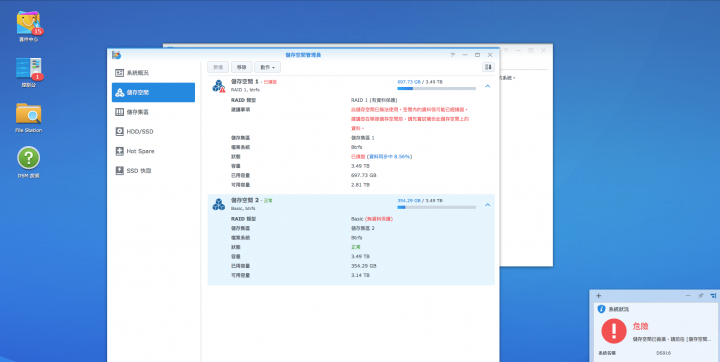Screen dimensions: 720x362
Task: Click the 儲存空間 2 volume icon
Action: [219, 204]
